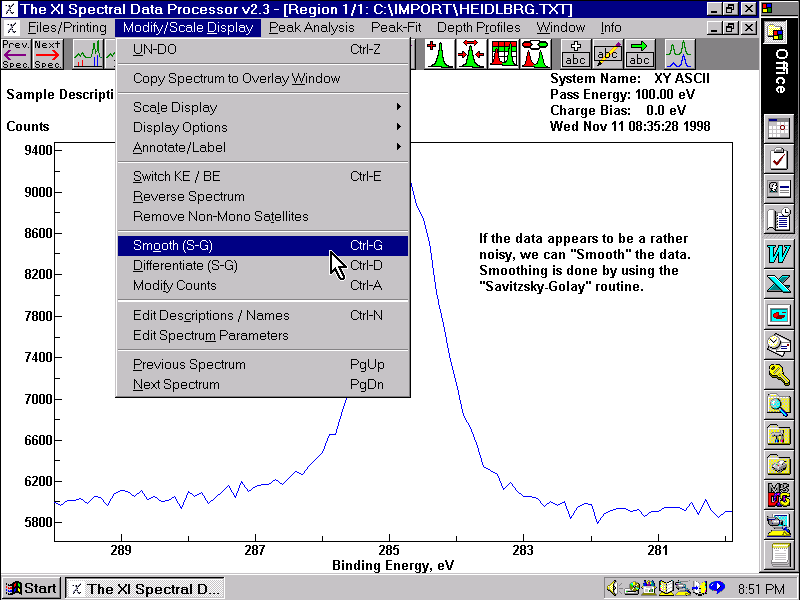The image size is (800, 600).
Task: Launch Excel from the Office shortcut bar
Action: (778, 284)
